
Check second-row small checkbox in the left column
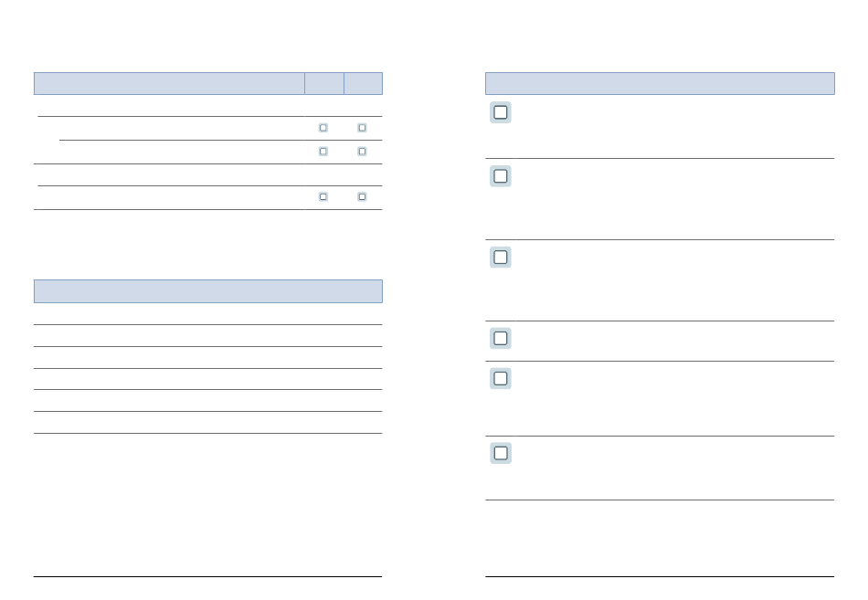pos(323,151)
